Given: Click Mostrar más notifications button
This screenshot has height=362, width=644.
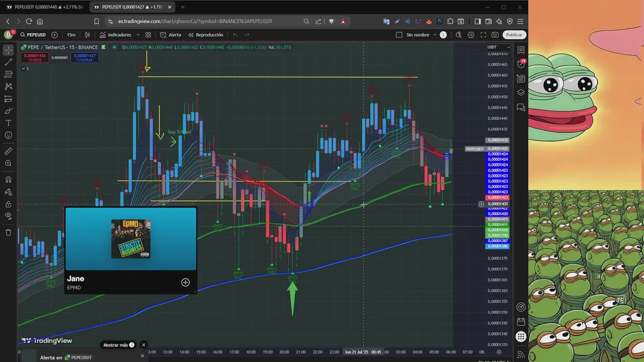Looking at the screenshot, I should click(x=119, y=345).
